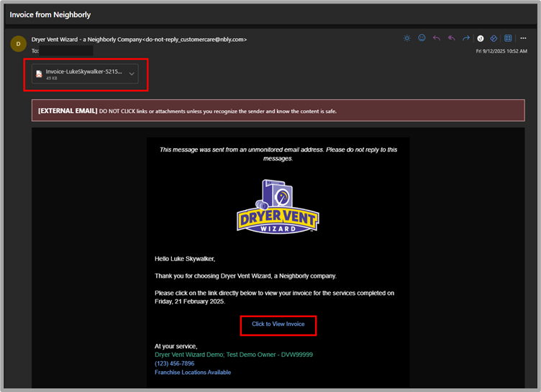The height and width of the screenshot is (392, 541).
Task: Click the Thank you for choosing line
Action: 245,276
